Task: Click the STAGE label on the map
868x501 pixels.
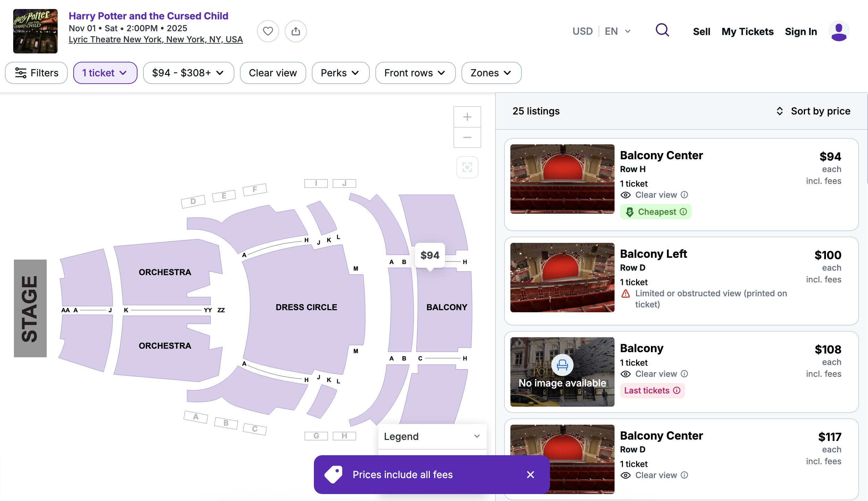Action: [x=30, y=308]
